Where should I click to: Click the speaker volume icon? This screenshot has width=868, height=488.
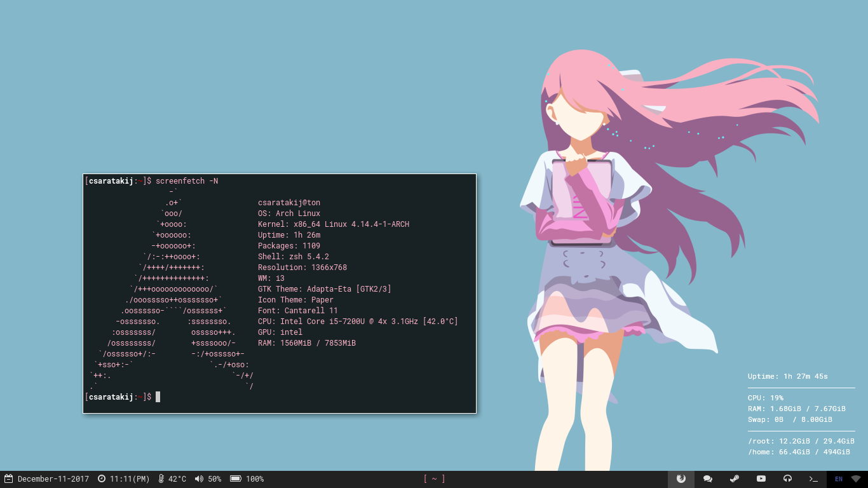coord(199,479)
